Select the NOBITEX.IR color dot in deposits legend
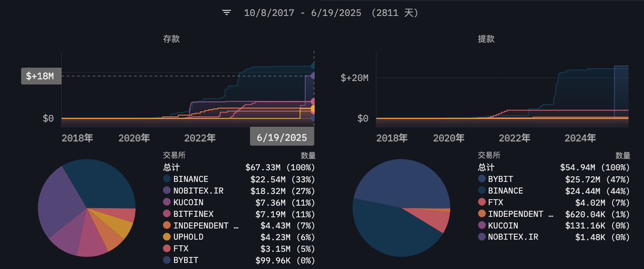The width and height of the screenshot is (644, 269). pyautogui.click(x=167, y=191)
